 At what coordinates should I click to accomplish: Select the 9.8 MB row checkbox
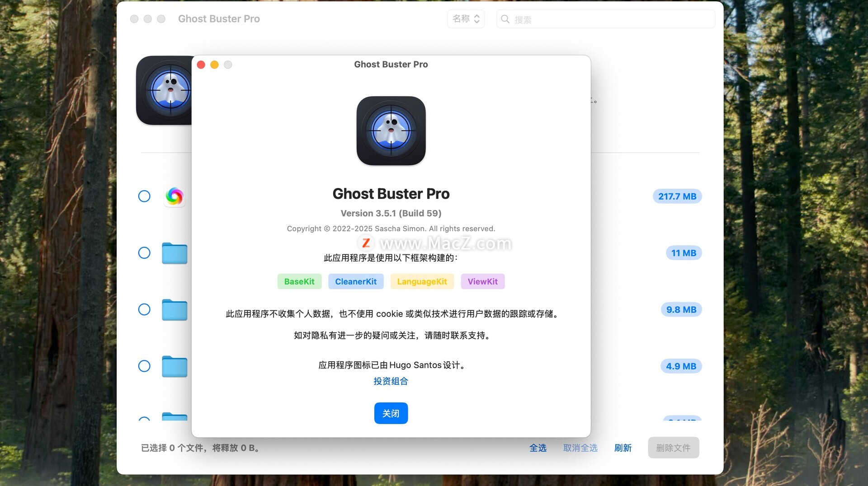click(x=144, y=309)
